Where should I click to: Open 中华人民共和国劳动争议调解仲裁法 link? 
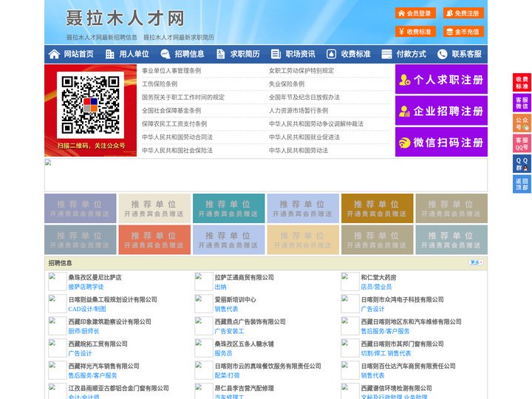316,124
